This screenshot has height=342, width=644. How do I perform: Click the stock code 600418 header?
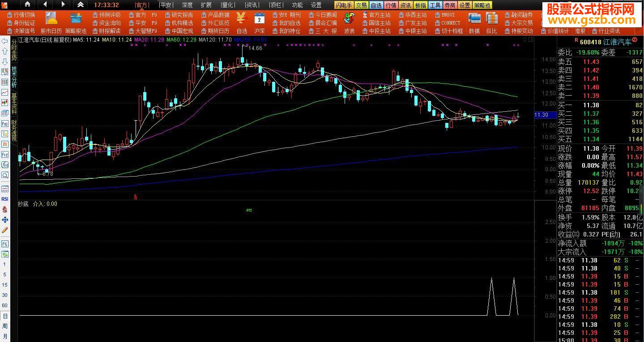click(590, 42)
